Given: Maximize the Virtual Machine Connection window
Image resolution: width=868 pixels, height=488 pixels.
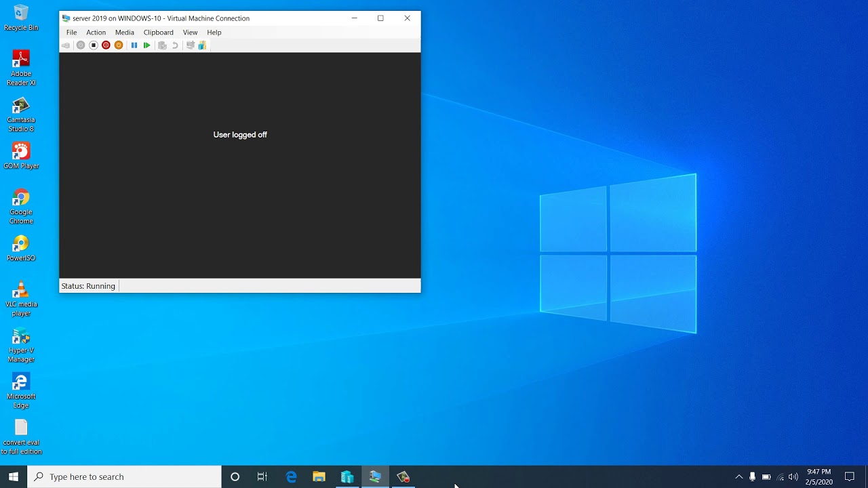Looking at the screenshot, I should click(x=380, y=18).
